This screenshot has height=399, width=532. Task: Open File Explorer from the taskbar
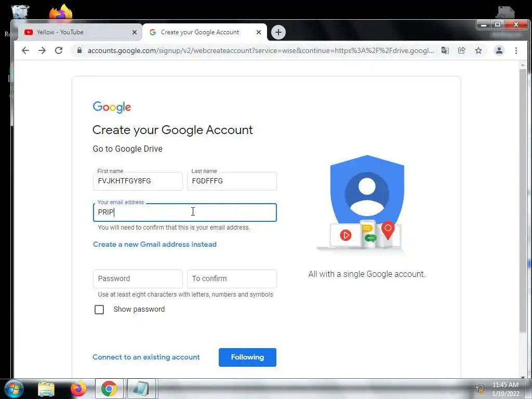pos(46,389)
